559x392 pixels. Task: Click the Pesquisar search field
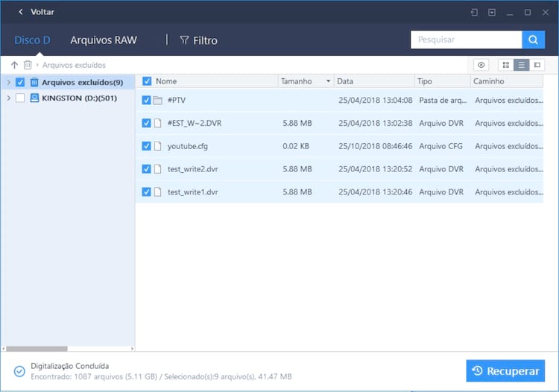[467, 39]
